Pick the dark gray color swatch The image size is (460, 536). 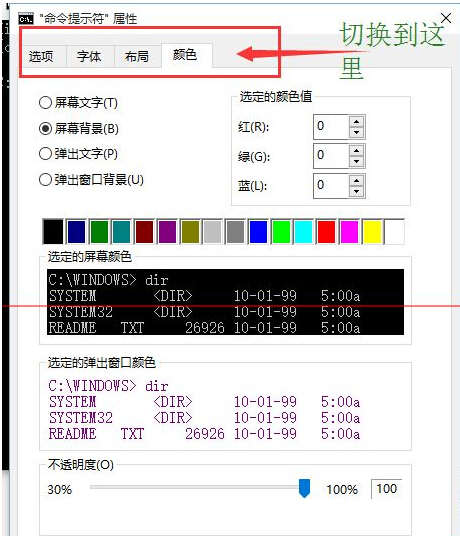(235, 232)
